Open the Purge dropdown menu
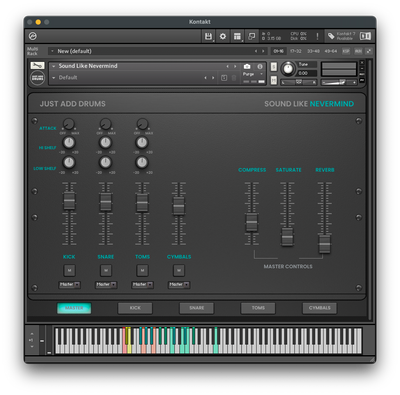This screenshot has height=395, width=400. (x=252, y=74)
